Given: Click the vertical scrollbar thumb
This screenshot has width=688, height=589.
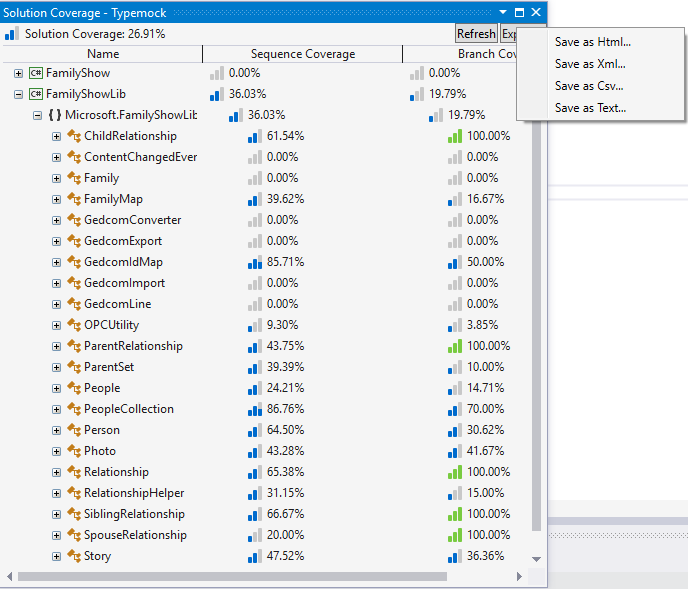Looking at the screenshot, I should tap(536, 324).
